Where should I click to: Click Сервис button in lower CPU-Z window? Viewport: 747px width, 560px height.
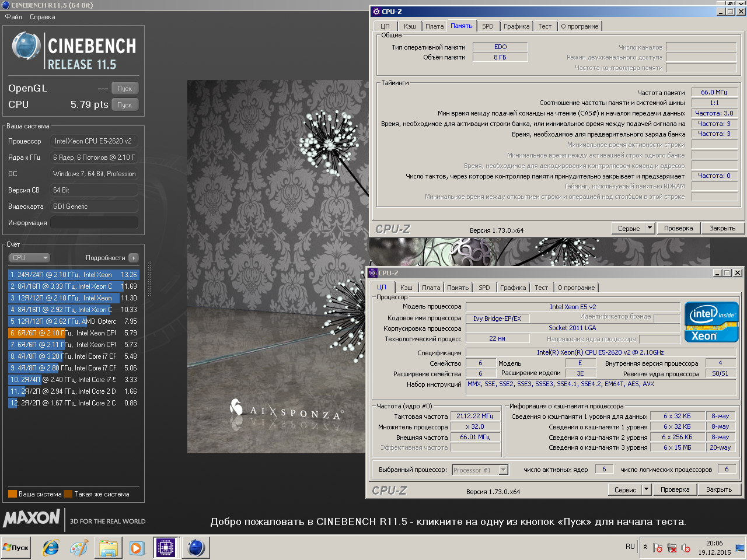click(625, 489)
